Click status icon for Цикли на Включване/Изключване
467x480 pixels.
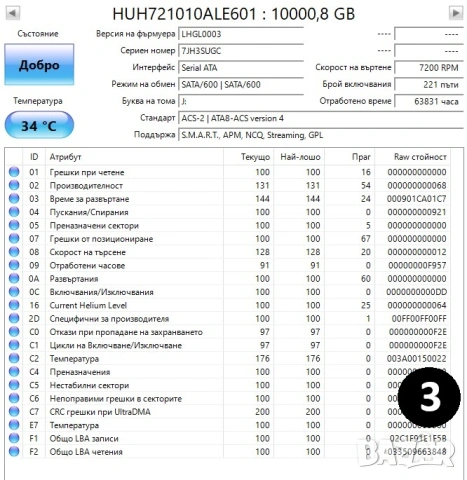click(x=14, y=345)
